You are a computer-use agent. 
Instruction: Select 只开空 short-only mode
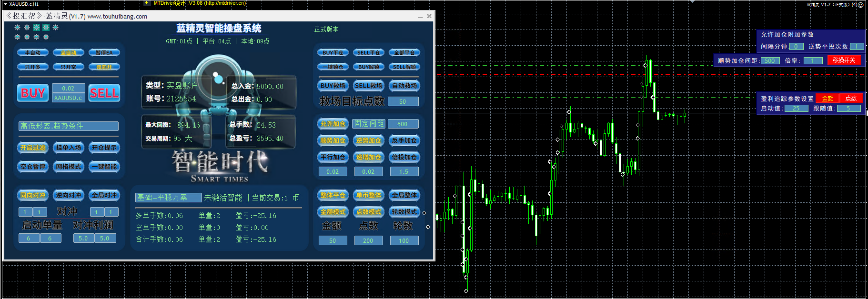pos(69,67)
